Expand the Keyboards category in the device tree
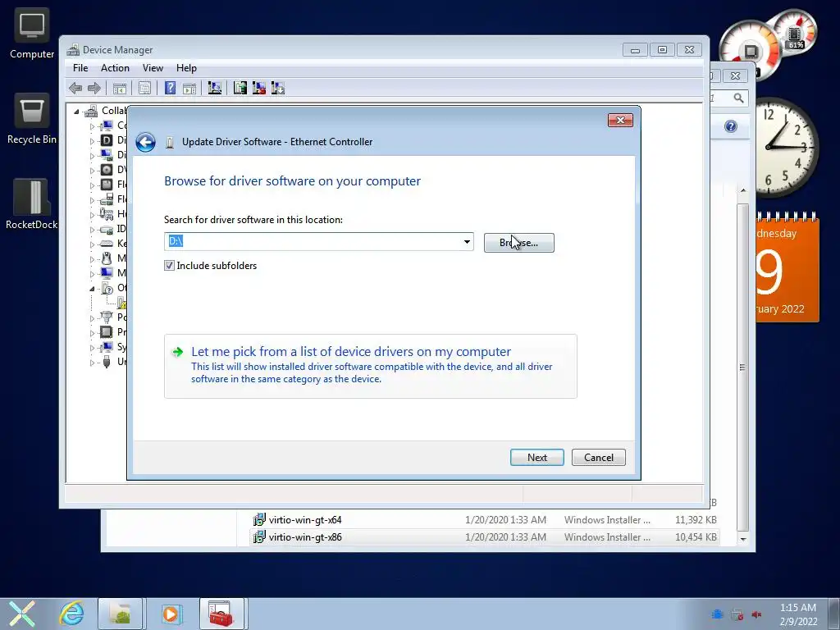 pos(92,244)
